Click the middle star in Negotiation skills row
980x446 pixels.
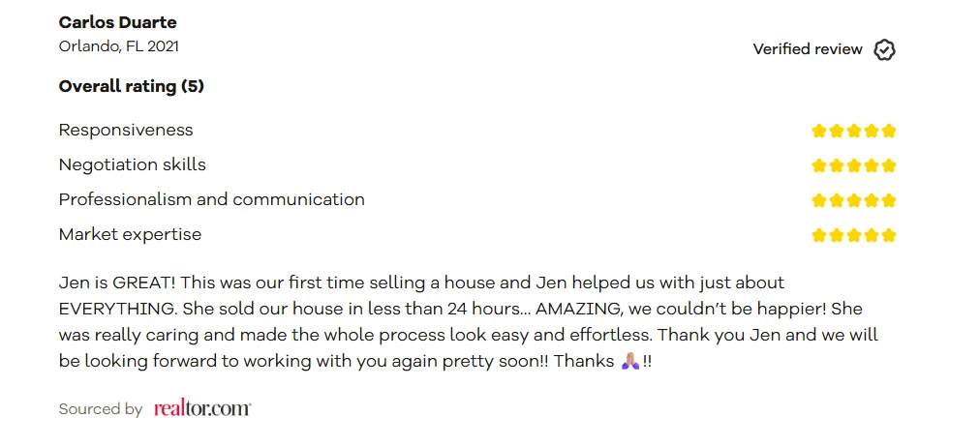(x=854, y=165)
